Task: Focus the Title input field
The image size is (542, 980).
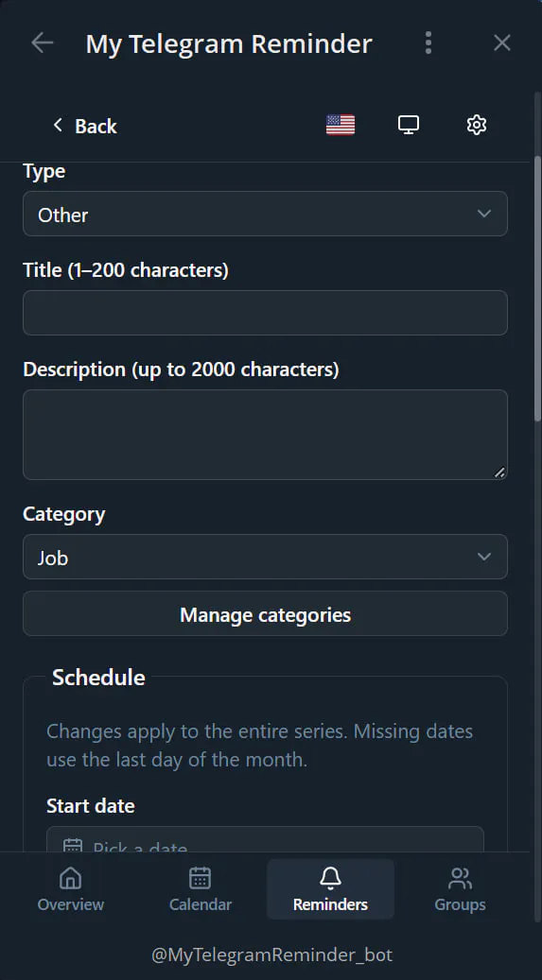Action: tap(266, 313)
